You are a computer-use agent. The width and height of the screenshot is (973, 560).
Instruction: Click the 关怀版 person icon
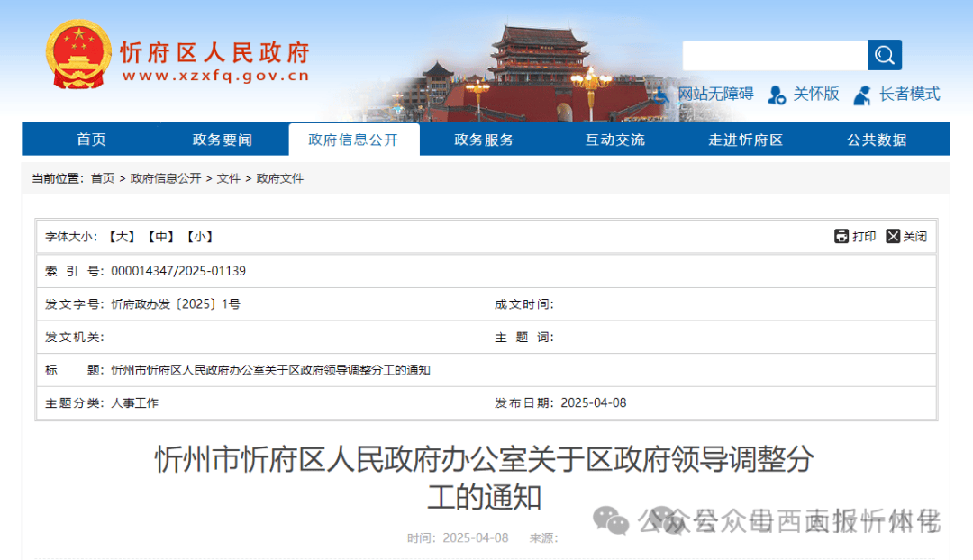777,95
